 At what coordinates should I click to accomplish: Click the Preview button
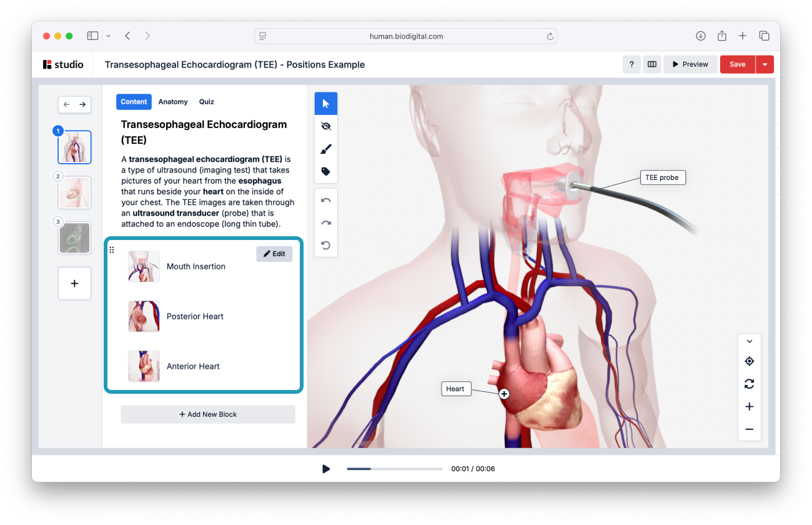(690, 64)
